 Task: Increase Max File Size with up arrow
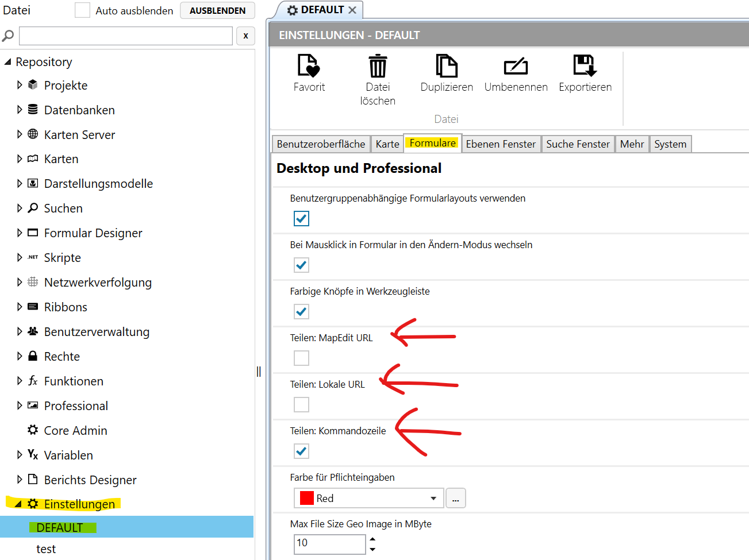372,539
